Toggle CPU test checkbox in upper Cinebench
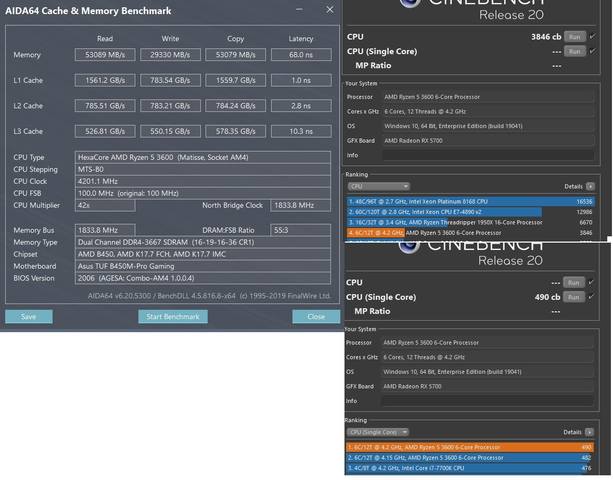 click(591, 36)
